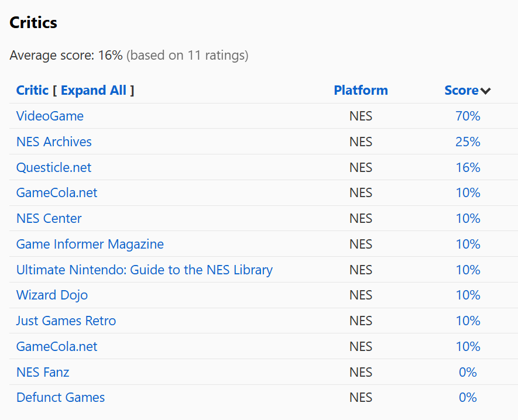Open the 16% score for Questicle.net
Viewport: 518px width, 420px height.
pos(468,167)
